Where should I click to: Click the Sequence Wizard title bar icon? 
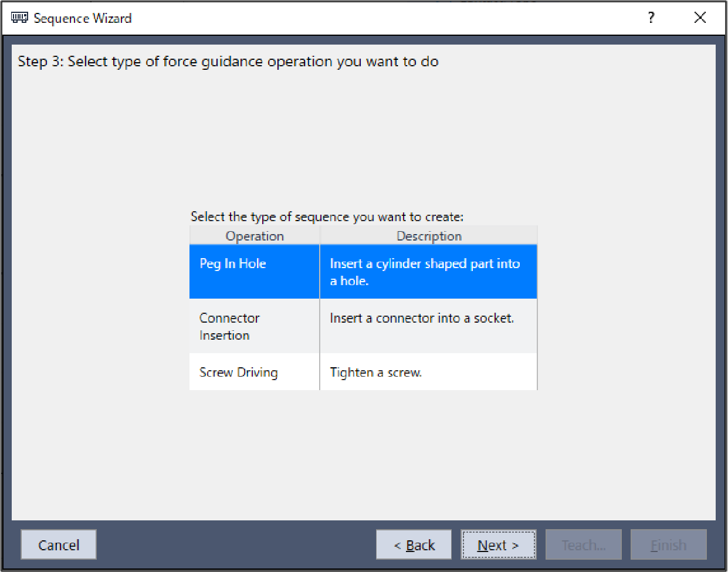pyautogui.click(x=19, y=18)
